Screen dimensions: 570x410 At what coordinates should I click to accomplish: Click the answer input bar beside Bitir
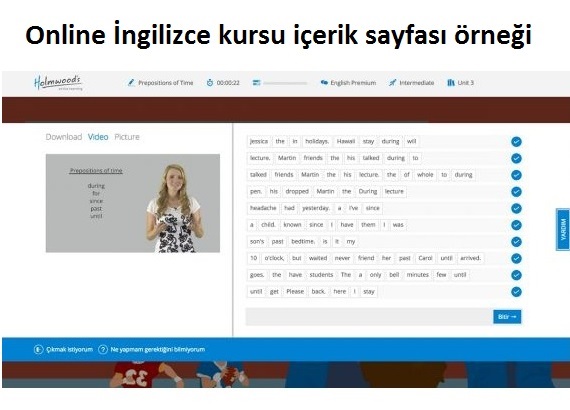(369, 317)
